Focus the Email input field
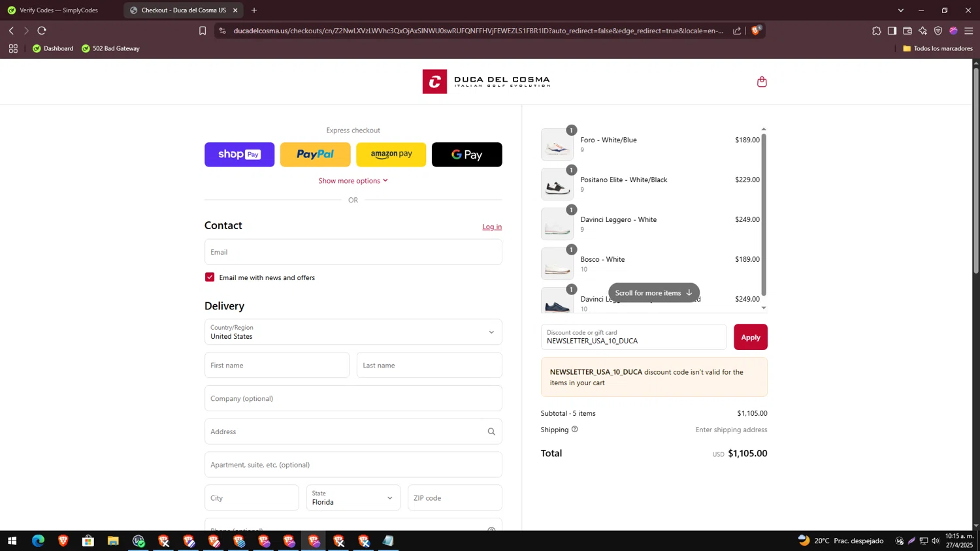This screenshot has width=980, height=551. 353,252
